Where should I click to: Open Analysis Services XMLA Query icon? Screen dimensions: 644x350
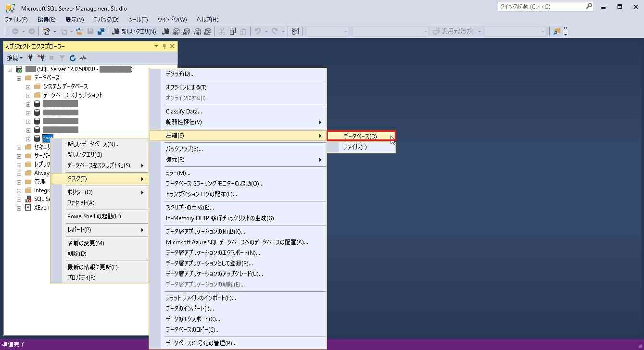click(x=197, y=31)
